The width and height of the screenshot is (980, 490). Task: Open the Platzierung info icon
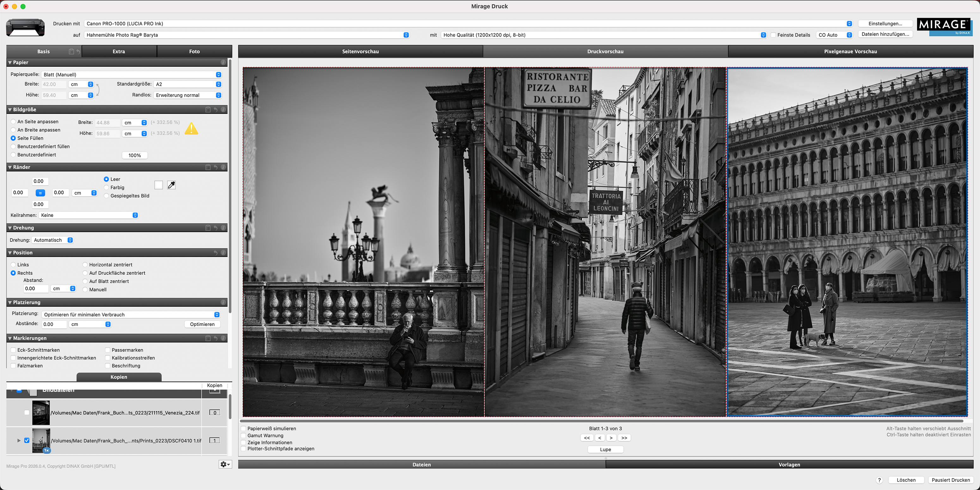coord(223,303)
